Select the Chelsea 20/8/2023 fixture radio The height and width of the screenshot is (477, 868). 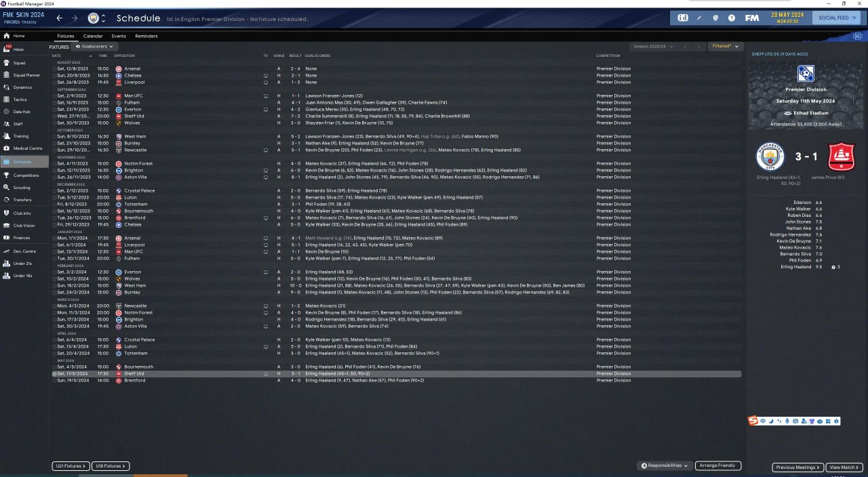[x=54, y=75]
